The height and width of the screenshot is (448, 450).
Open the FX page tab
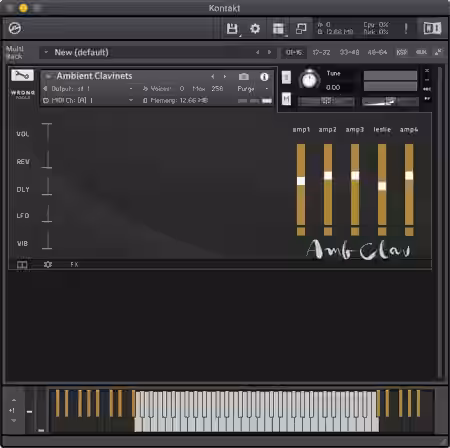pyautogui.click(x=74, y=264)
